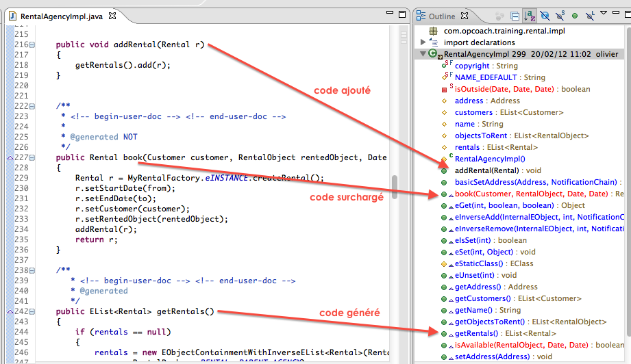This screenshot has height=364, width=631.
Task: Select getCustomers() : EList<Customer> in Outline
Action: tap(518, 298)
